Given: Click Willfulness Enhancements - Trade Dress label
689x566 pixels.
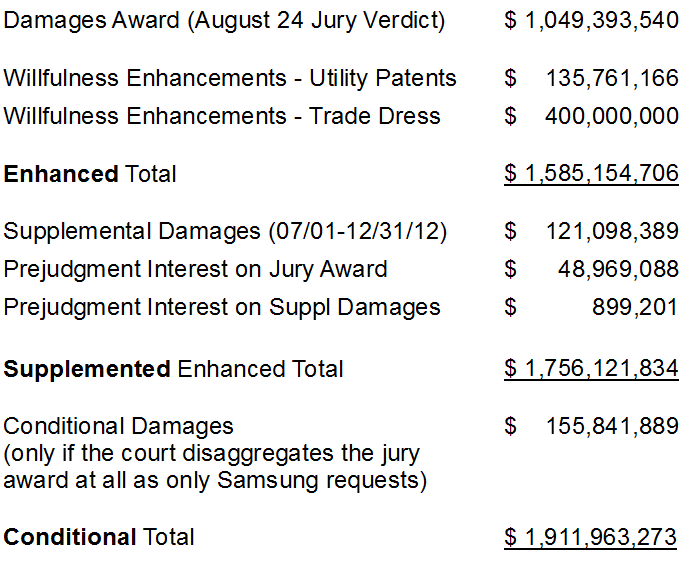Looking at the screenshot, I should click(x=222, y=116).
